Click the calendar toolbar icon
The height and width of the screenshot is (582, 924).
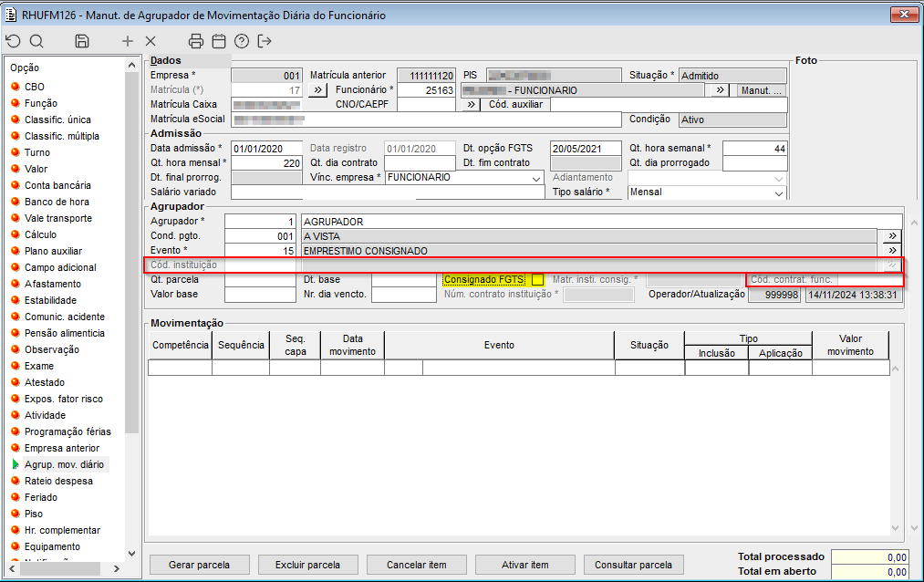(x=219, y=41)
